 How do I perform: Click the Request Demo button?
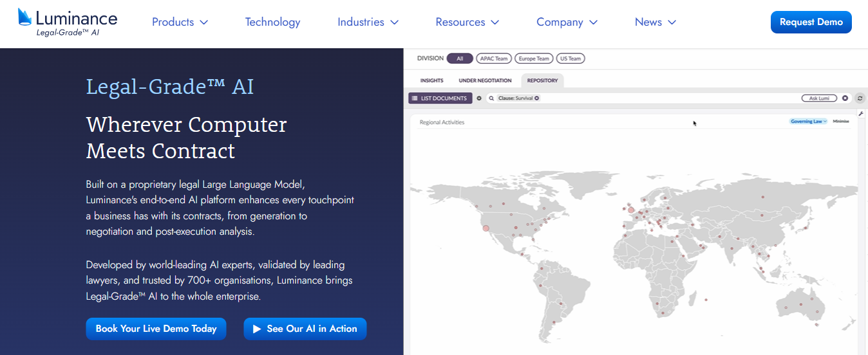pos(811,22)
